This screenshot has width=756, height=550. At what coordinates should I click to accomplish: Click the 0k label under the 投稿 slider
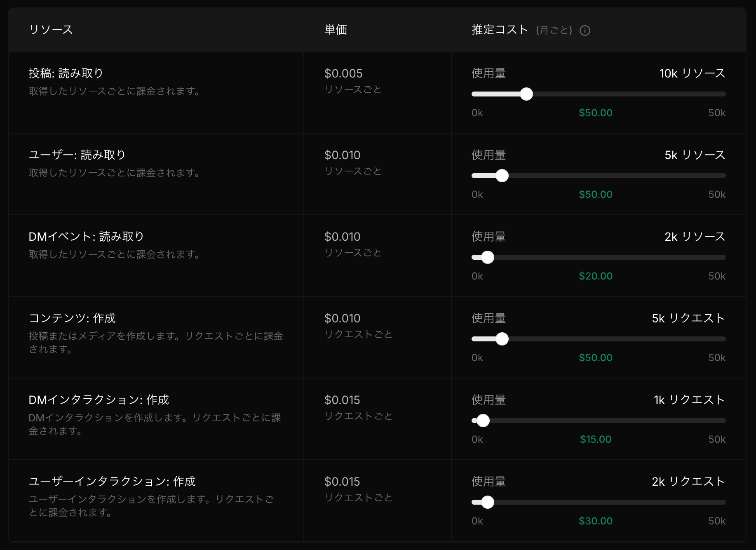pyautogui.click(x=477, y=112)
